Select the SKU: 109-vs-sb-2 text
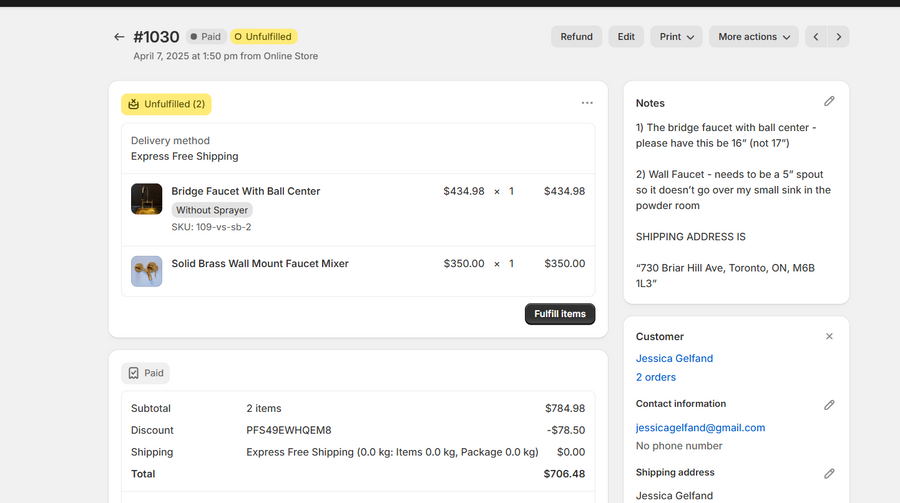900x503 pixels. click(211, 227)
